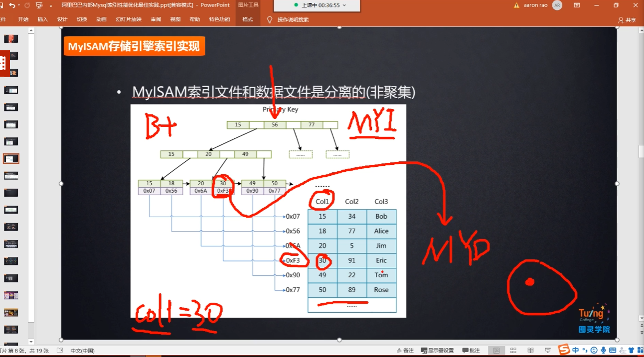Click the Sogou microphone voice input icon

click(x=603, y=350)
